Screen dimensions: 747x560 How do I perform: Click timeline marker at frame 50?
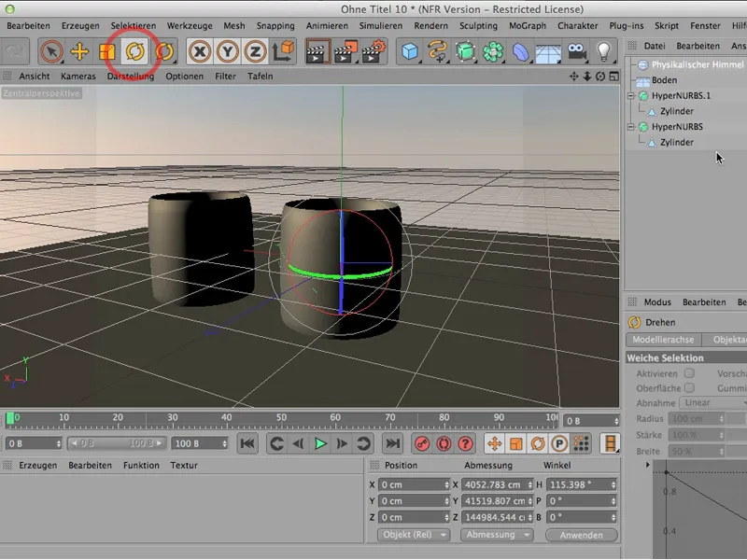(x=281, y=417)
